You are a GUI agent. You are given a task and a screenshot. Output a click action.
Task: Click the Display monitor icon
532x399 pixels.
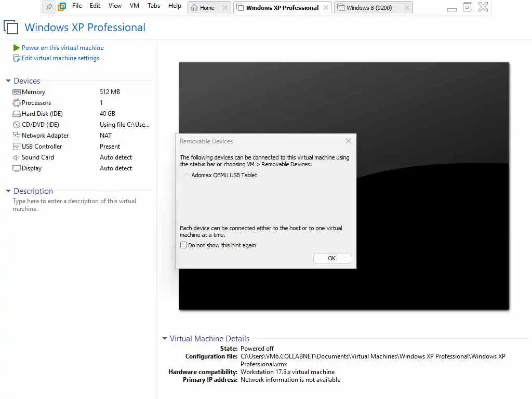(x=16, y=168)
